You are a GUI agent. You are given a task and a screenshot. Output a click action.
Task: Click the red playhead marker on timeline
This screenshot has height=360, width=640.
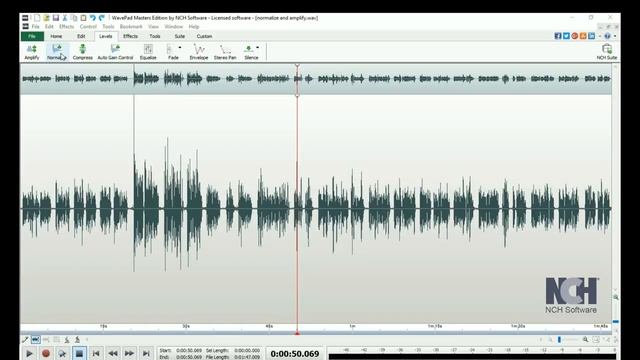pyautogui.click(x=297, y=333)
